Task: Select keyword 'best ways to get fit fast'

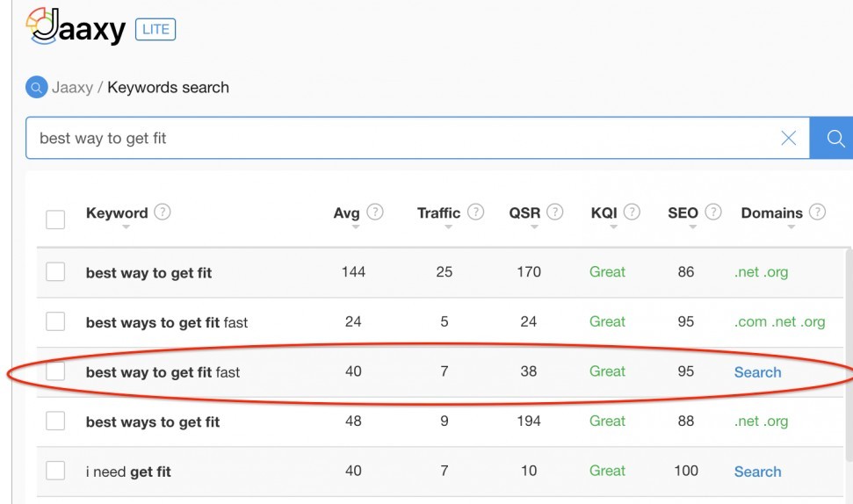Action: (166, 323)
